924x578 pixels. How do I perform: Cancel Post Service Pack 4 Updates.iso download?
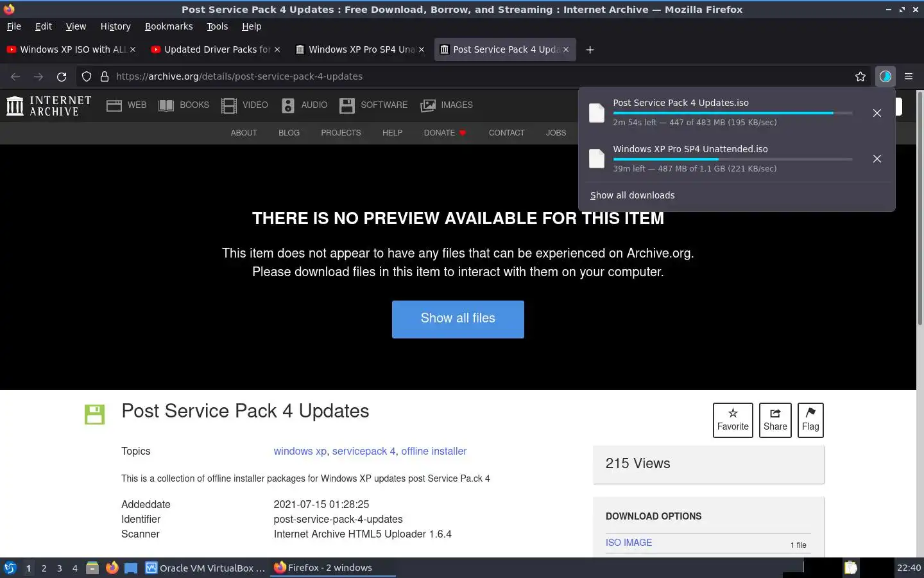[877, 113]
